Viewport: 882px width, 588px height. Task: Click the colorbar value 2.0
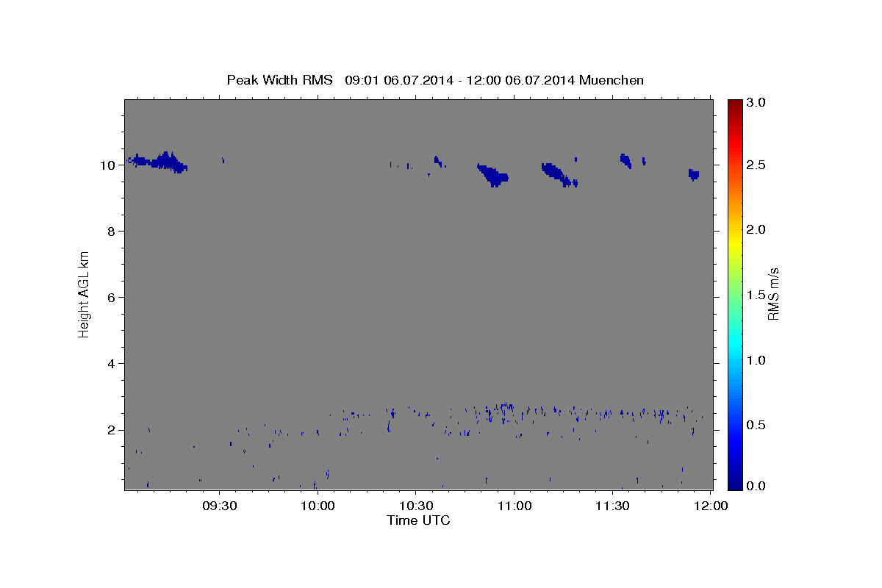[757, 230]
